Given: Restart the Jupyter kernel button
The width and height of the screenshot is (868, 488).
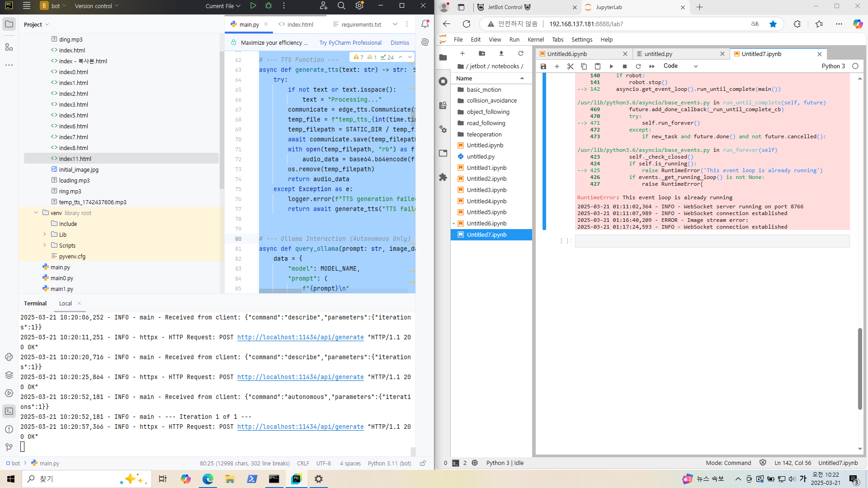Looking at the screenshot, I should 638,66.
